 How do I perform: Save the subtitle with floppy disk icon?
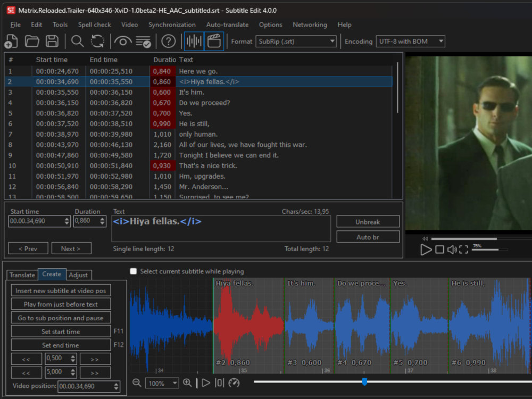[x=52, y=41]
